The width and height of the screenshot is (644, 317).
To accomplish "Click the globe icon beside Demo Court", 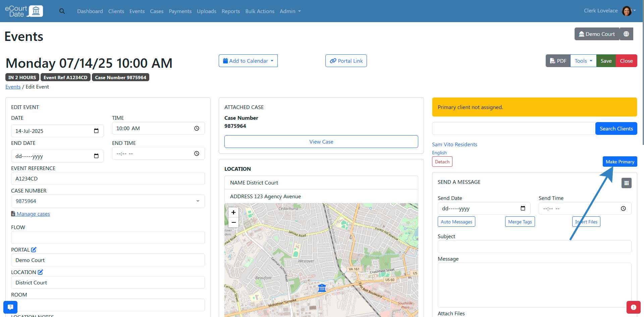I will pyautogui.click(x=626, y=34).
